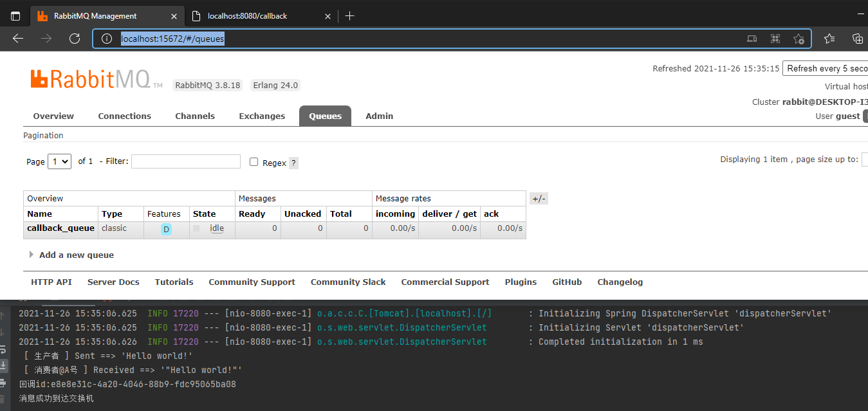Go to the Overview tab

[53, 116]
